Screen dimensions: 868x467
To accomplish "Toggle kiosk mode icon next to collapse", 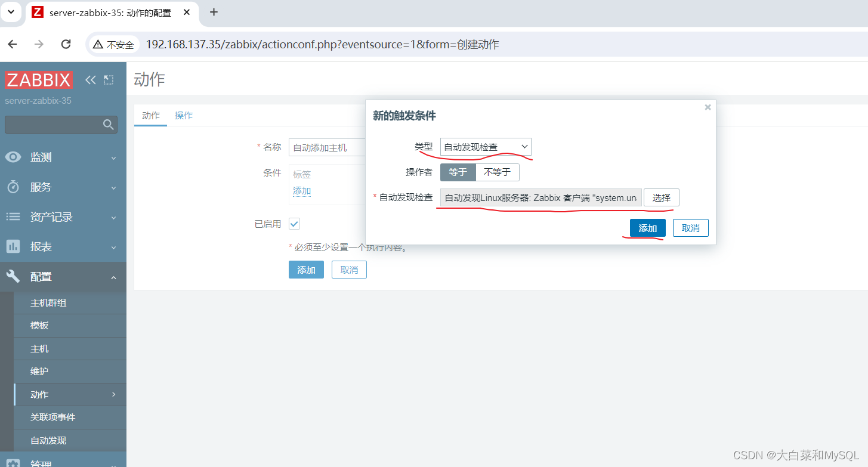I will [x=108, y=80].
